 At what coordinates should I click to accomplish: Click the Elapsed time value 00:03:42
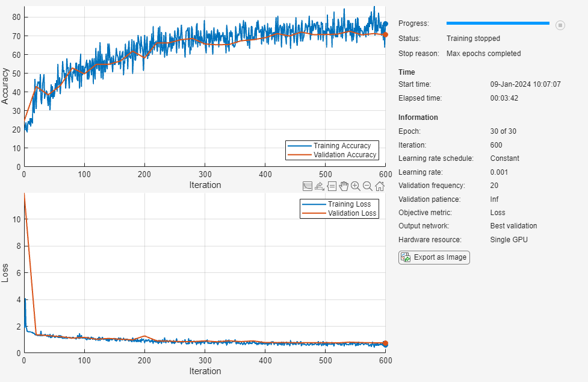pyautogui.click(x=504, y=98)
